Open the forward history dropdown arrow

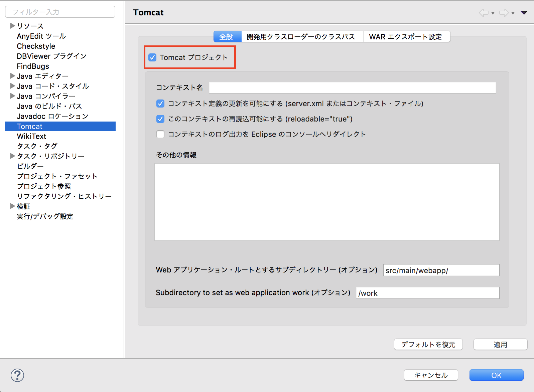[513, 13]
